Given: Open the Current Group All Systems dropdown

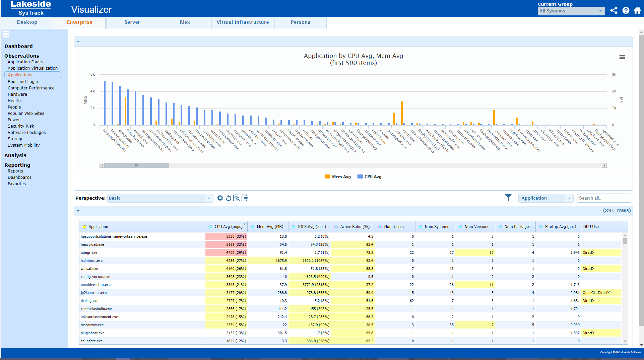Looking at the screenshot, I should [571, 11].
